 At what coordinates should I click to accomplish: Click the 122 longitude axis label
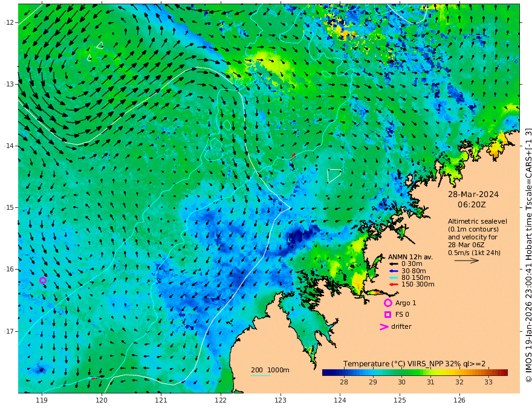click(221, 400)
